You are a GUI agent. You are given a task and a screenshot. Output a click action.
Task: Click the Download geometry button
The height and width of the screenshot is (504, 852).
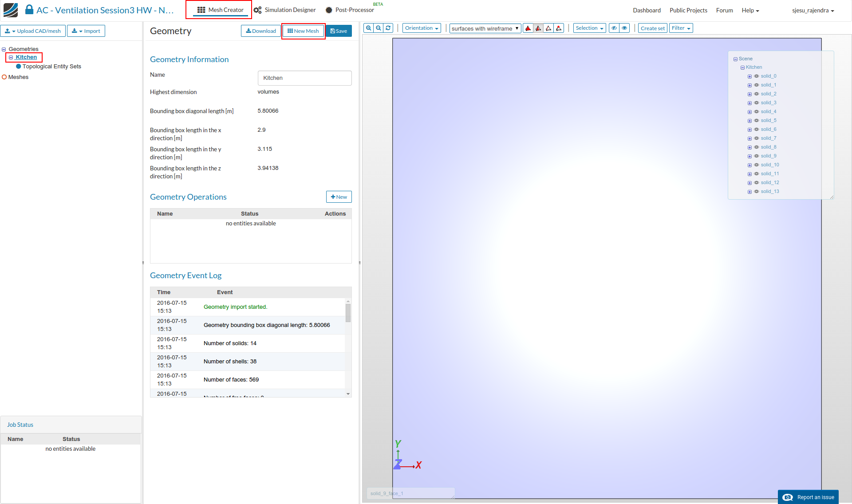pyautogui.click(x=261, y=31)
